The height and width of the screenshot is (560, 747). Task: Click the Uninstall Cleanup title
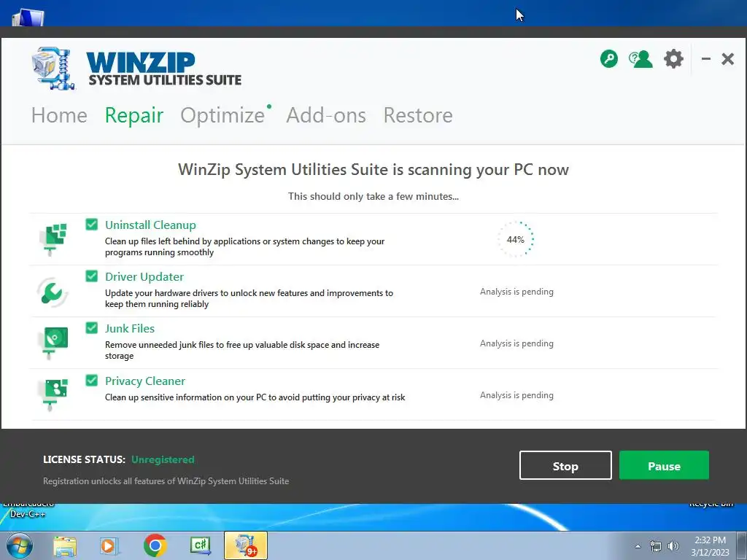click(x=150, y=225)
